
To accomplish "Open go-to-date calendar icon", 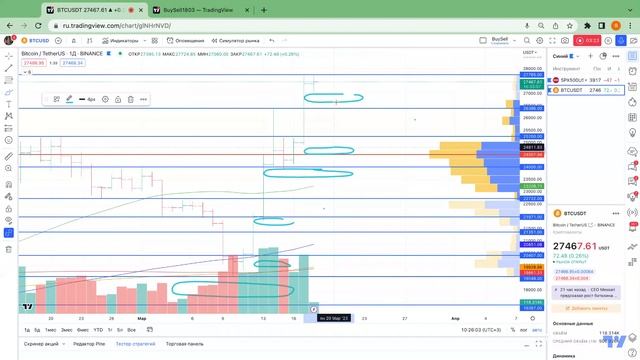I will (150, 330).
